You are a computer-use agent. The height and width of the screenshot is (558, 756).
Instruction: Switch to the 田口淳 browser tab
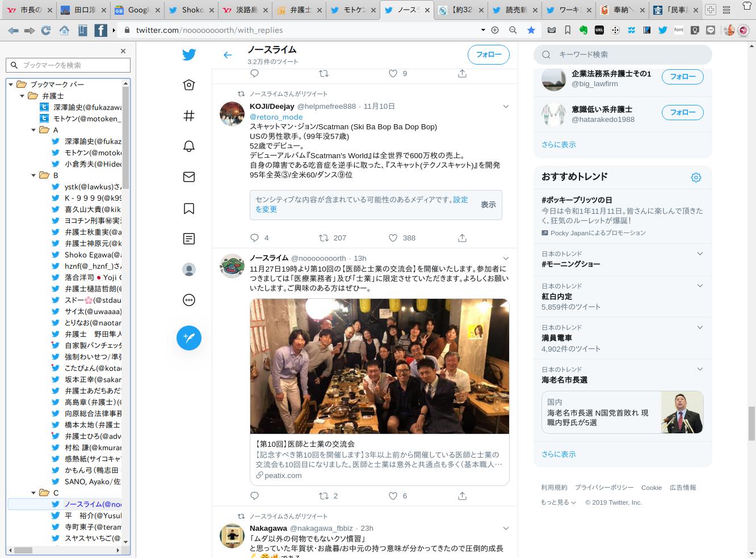tap(82, 10)
